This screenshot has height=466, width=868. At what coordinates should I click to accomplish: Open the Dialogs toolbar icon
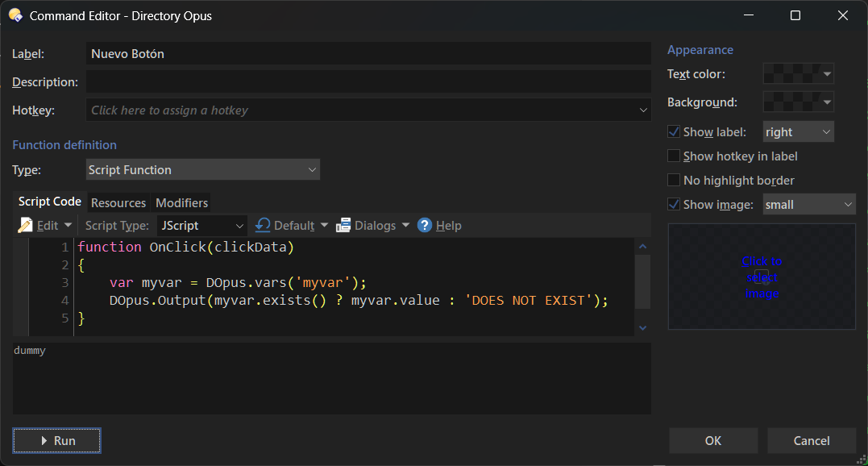343,226
